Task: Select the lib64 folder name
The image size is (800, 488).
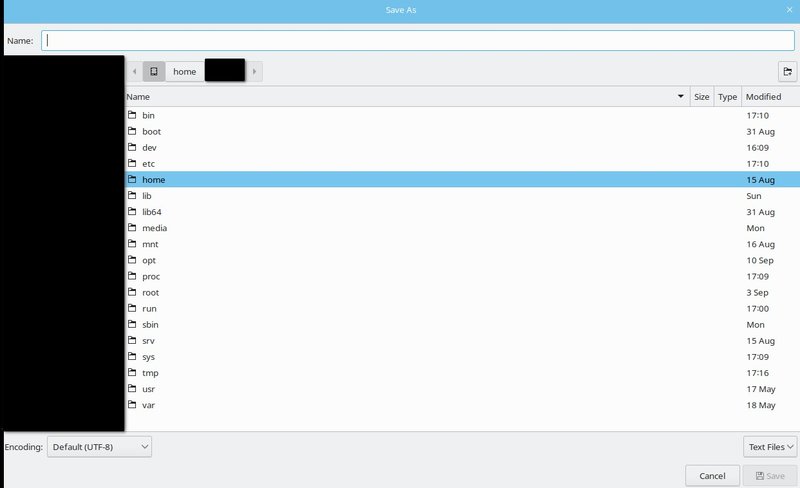Action: coord(152,212)
